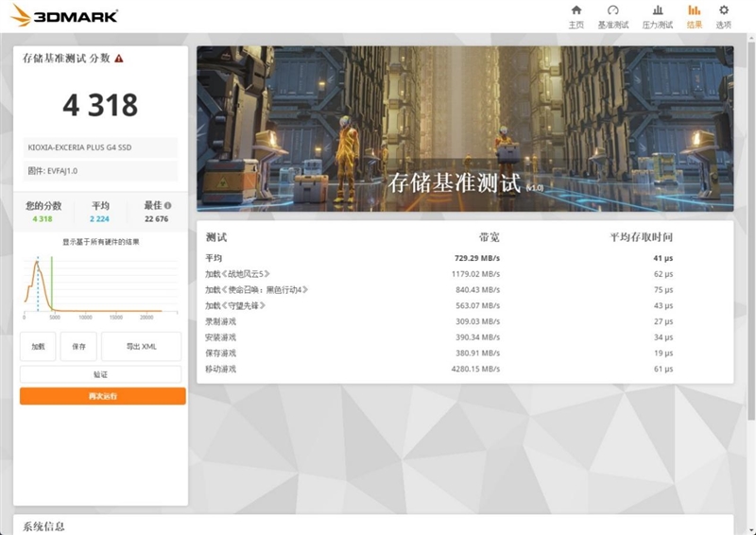
Task: Click the 840.43 MB/s bandwidth value
Action: click(478, 290)
